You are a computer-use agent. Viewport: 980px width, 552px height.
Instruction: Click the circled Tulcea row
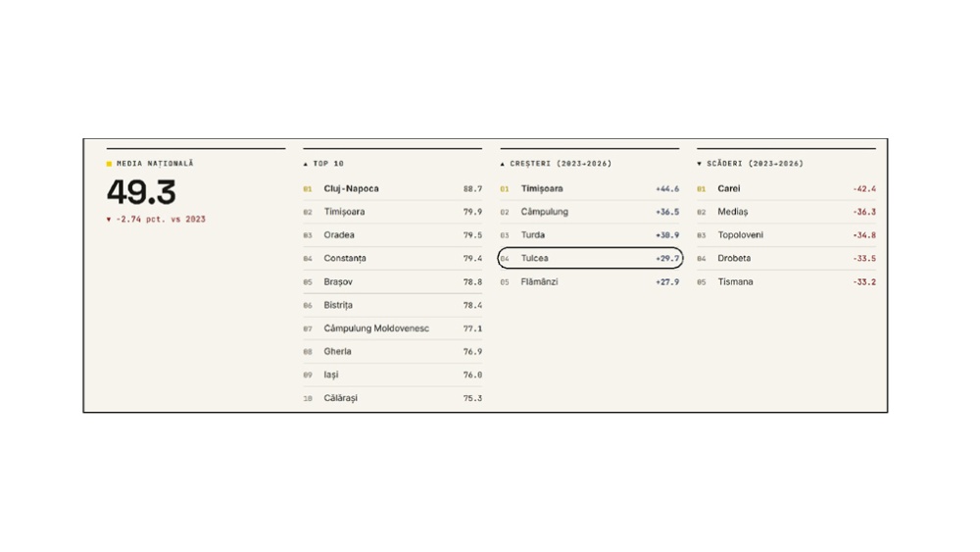click(590, 258)
